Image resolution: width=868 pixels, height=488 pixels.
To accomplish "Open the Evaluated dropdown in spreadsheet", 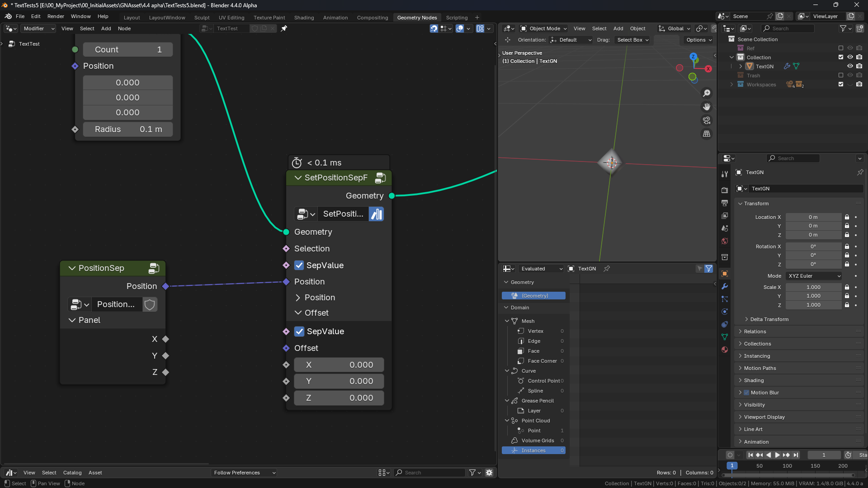I will coord(541,269).
